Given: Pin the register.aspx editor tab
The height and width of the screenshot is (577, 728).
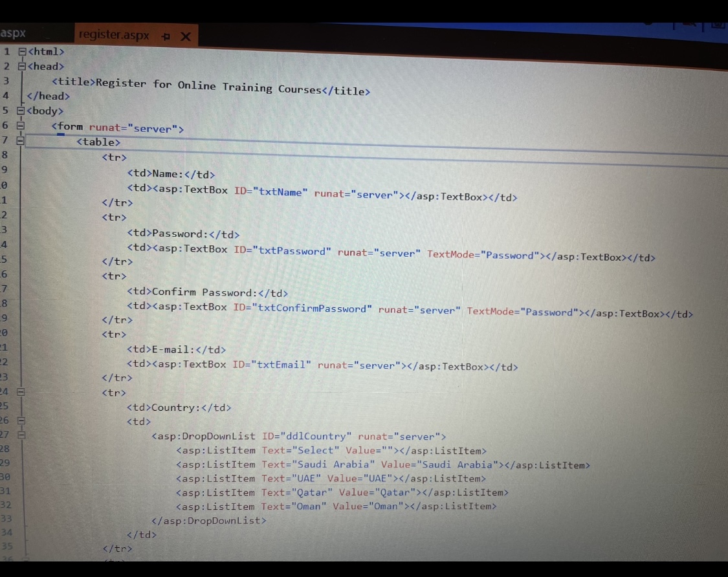Looking at the screenshot, I should [166, 37].
